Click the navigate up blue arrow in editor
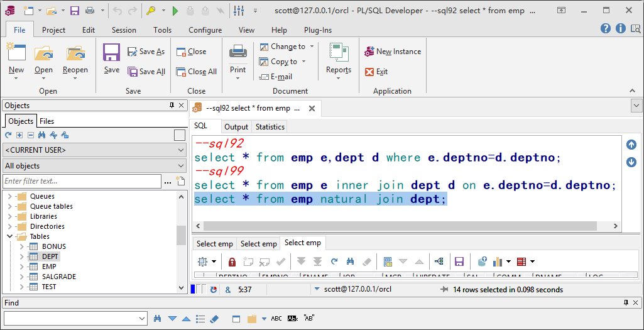This screenshot has height=330, width=644. pos(631,145)
